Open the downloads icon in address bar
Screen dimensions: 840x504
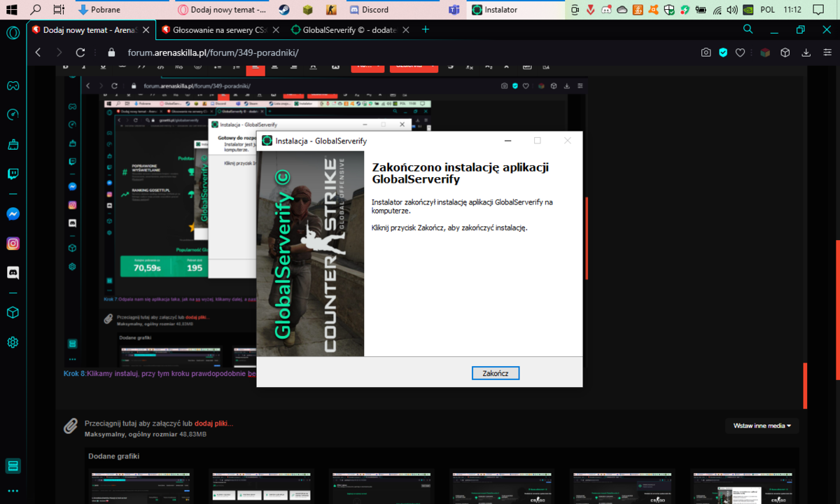point(806,52)
